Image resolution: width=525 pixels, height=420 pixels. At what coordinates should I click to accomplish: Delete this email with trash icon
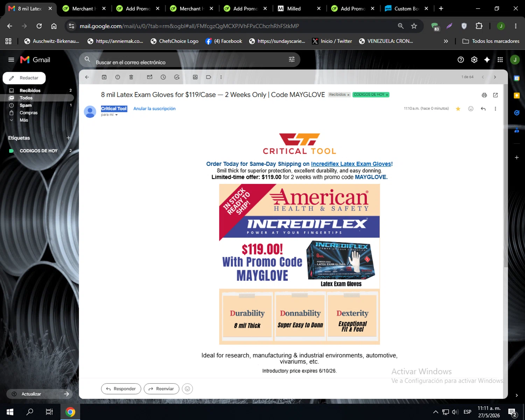[131, 77]
